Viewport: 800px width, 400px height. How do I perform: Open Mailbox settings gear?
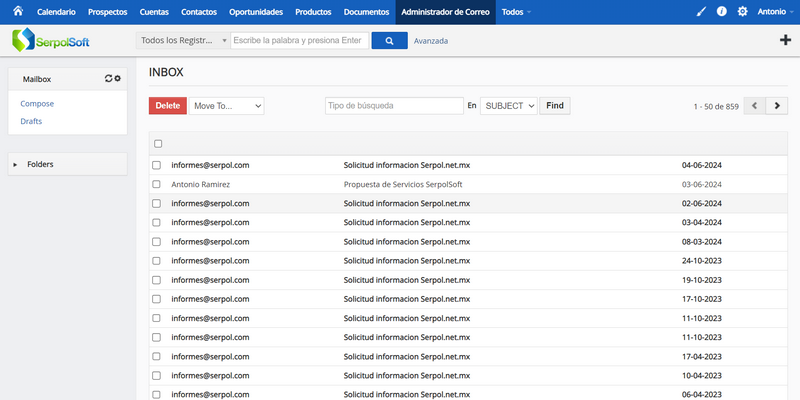point(117,79)
